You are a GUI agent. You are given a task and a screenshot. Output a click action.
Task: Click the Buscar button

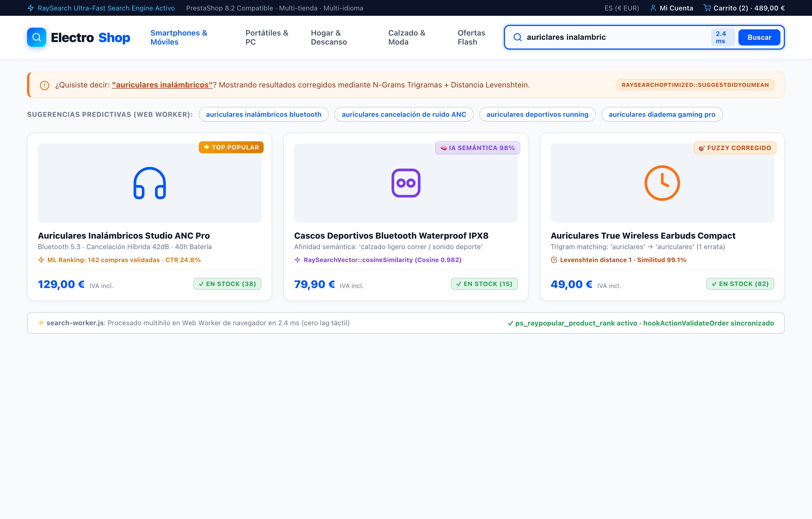tap(759, 37)
